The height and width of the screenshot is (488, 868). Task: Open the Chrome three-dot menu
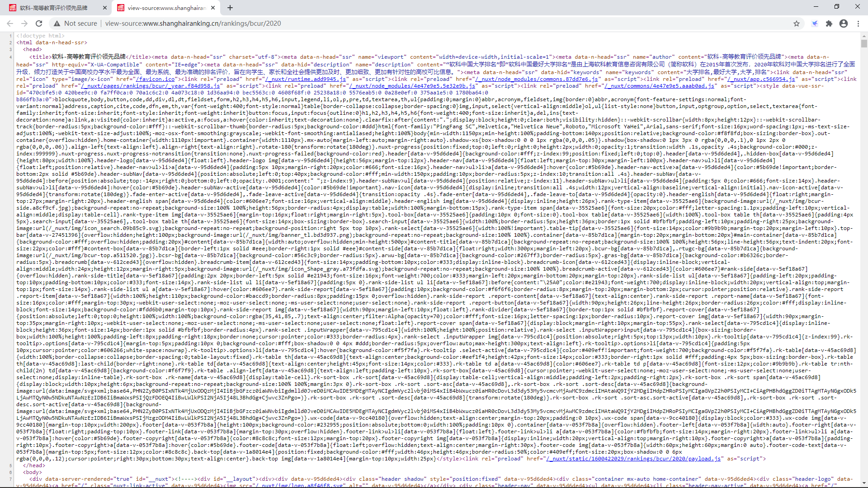click(858, 23)
